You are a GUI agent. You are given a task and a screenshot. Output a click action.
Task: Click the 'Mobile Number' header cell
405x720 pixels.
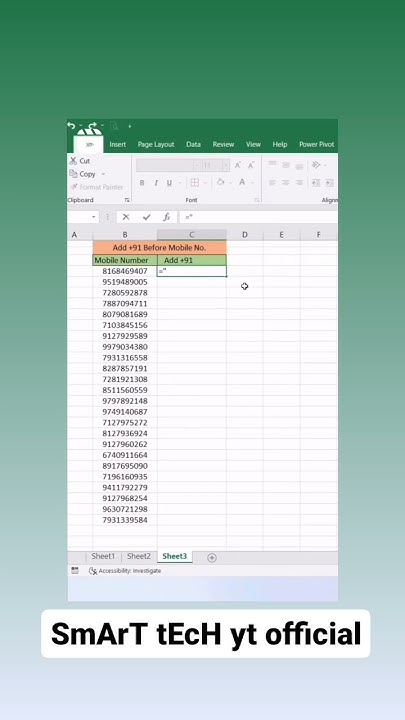(125, 260)
